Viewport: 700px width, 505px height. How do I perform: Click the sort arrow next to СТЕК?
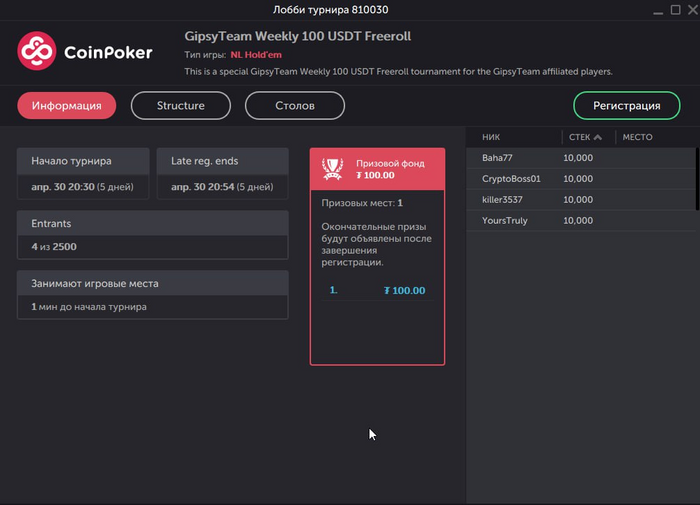click(x=598, y=137)
